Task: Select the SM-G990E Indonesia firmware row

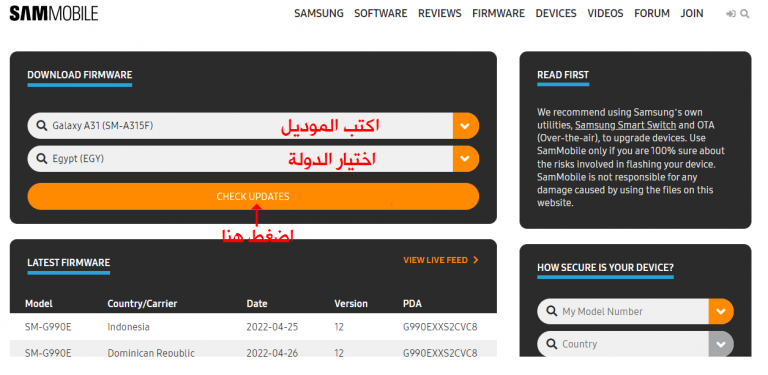Action: coord(253,327)
